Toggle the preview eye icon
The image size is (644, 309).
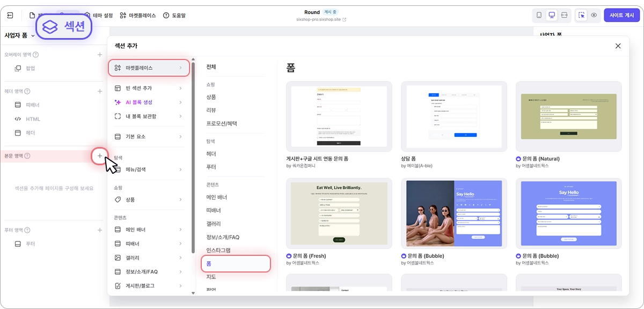[594, 16]
